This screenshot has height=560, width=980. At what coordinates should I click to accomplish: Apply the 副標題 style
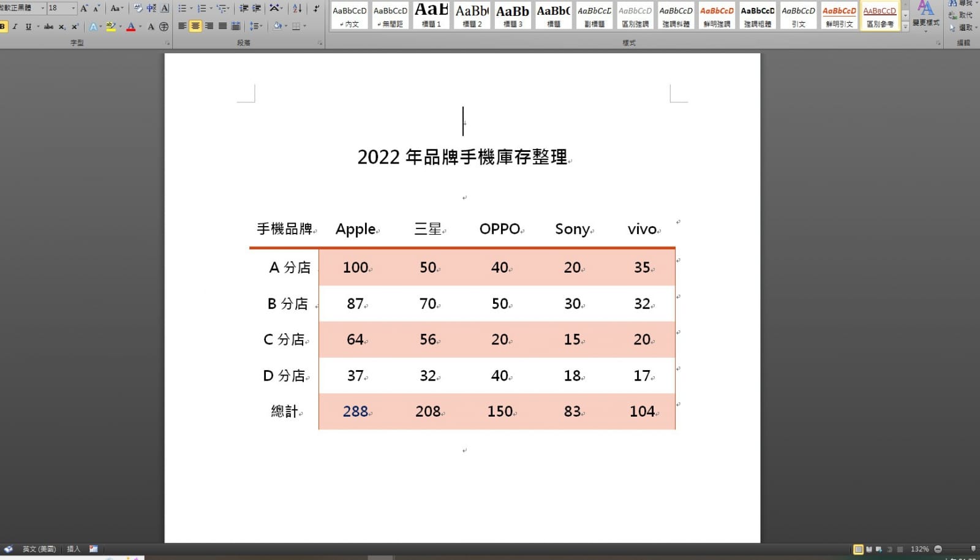[594, 16]
